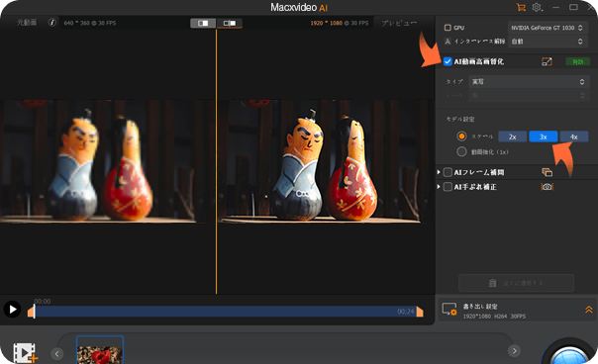Choose the 3x scale button

(x=544, y=136)
